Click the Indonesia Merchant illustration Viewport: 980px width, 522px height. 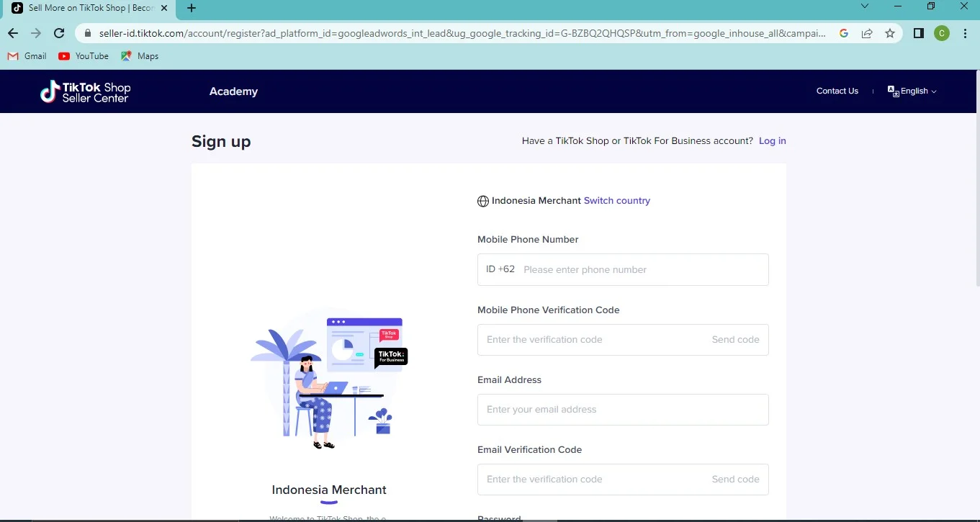coord(330,379)
